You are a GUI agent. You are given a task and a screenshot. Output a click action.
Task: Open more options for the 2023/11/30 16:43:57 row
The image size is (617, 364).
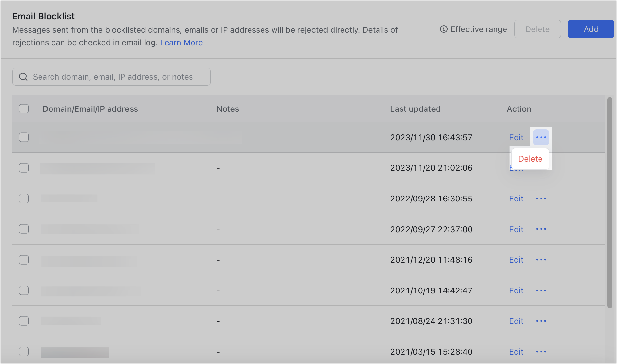click(541, 137)
